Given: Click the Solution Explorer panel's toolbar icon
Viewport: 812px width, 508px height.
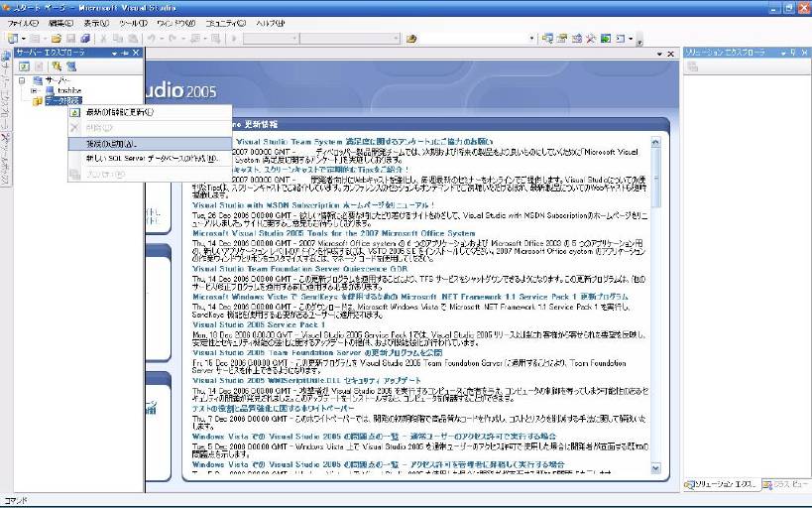Looking at the screenshot, I should coord(692,66).
